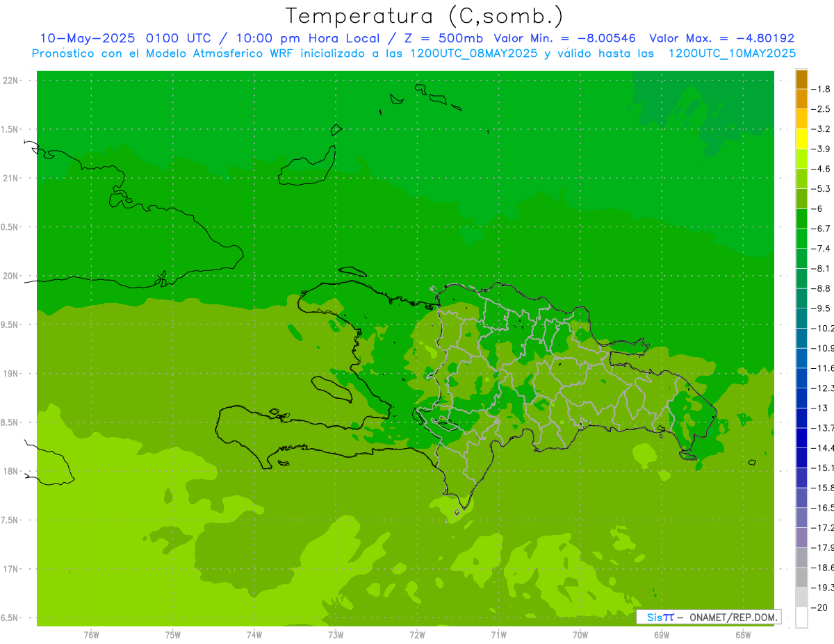The width and height of the screenshot is (834, 644).
Task: Click the '-9.5' colorbar label
Action: point(821,308)
